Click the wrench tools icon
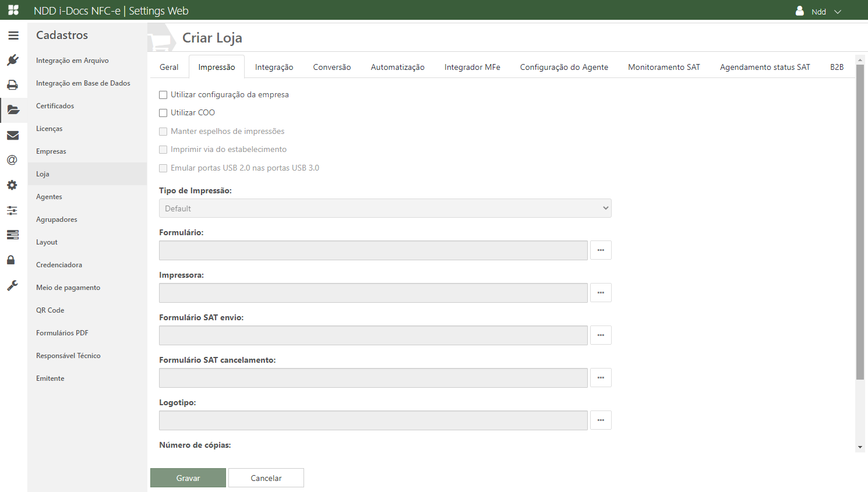Image resolution: width=868 pixels, height=492 pixels. coord(12,285)
